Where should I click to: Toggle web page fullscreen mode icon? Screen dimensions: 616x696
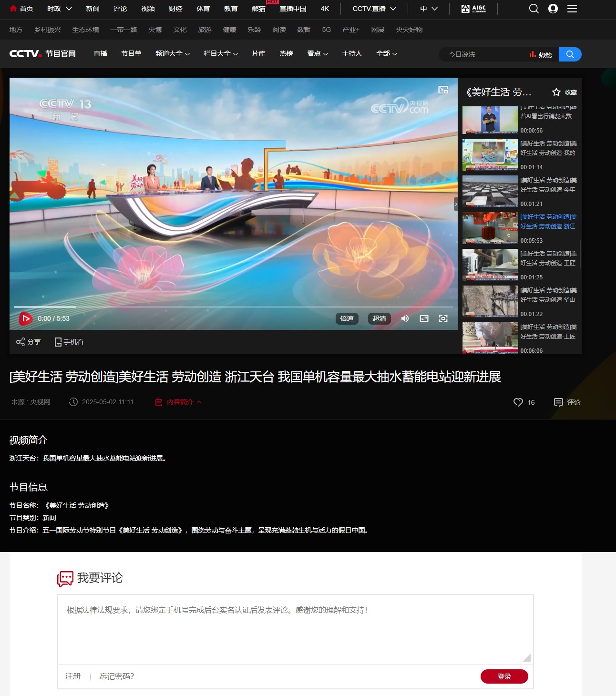click(424, 318)
